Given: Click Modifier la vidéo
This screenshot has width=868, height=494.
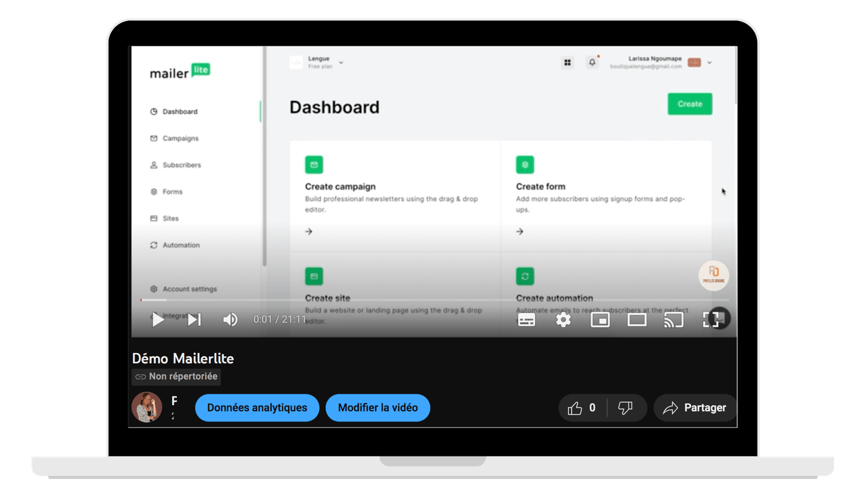Looking at the screenshot, I should coord(378,408).
